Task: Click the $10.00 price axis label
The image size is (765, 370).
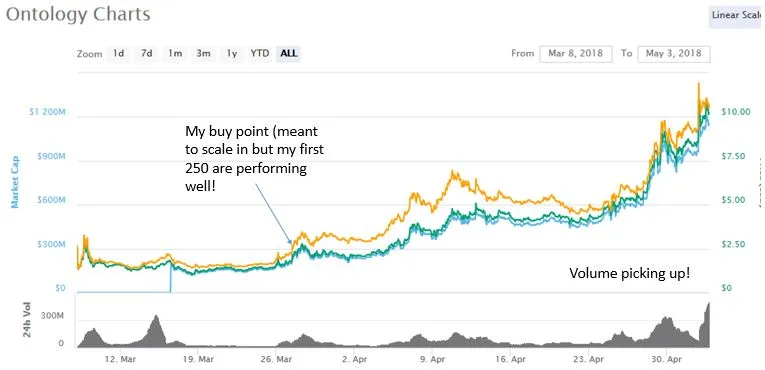Action: pyautogui.click(x=736, y=112)
